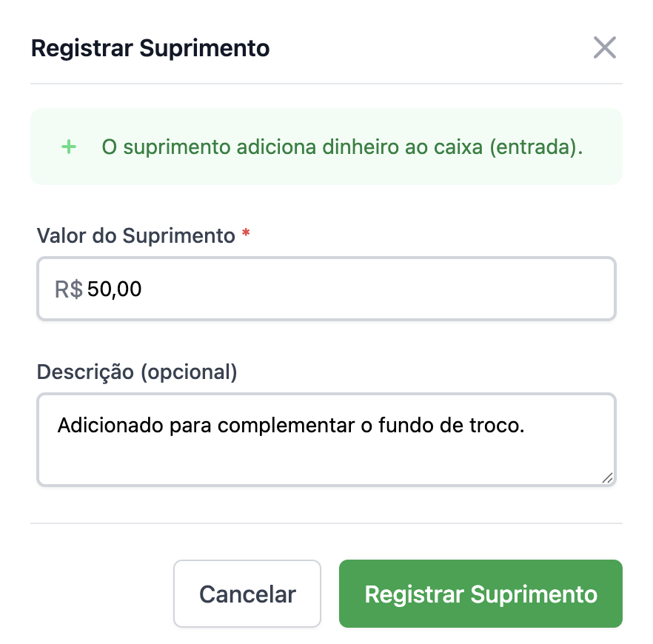Click the word 'fundo' in the description
The width and height of the screenshot is (653, 644).
pyautogui.click(x=403, y=426)
